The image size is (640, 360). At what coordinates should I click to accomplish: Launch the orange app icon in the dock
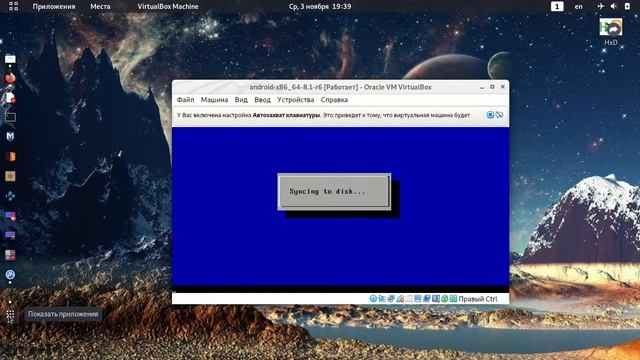11,156
